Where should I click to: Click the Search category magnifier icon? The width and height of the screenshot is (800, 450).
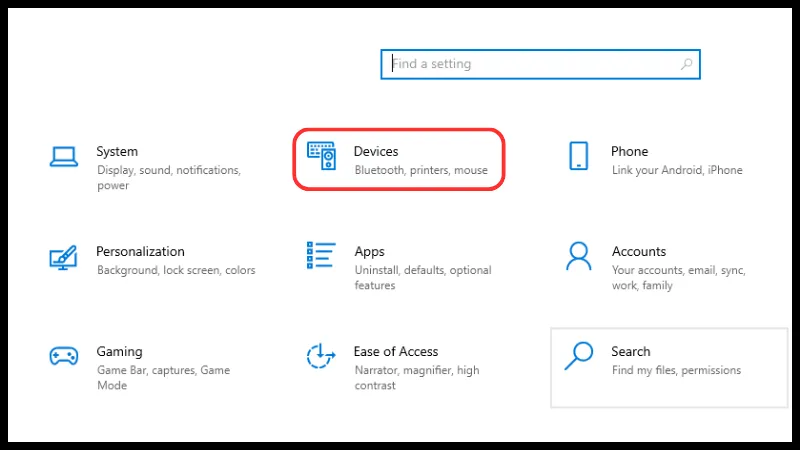[578, 356]
